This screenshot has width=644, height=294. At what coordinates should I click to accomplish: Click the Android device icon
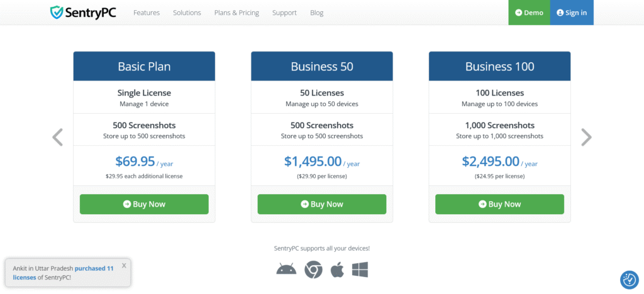point(286,269)
